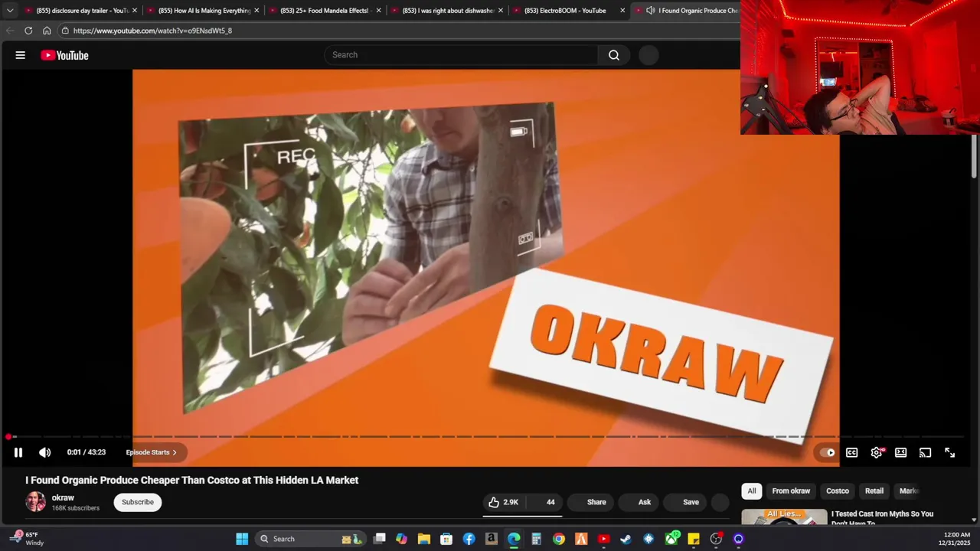This screenshot has width=980, height=551.
Task: Seek the video on the red progress bar
Action: (486, 437)
